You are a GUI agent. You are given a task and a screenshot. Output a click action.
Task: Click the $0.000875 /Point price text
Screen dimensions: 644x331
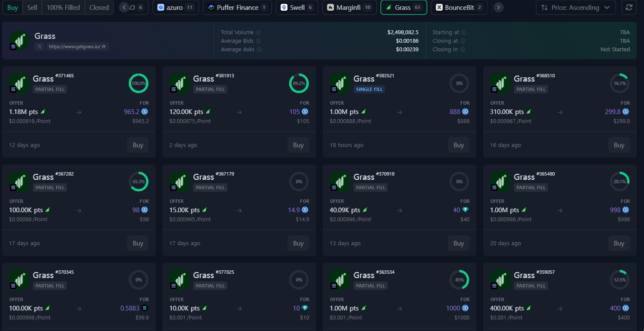coord(190,121)
